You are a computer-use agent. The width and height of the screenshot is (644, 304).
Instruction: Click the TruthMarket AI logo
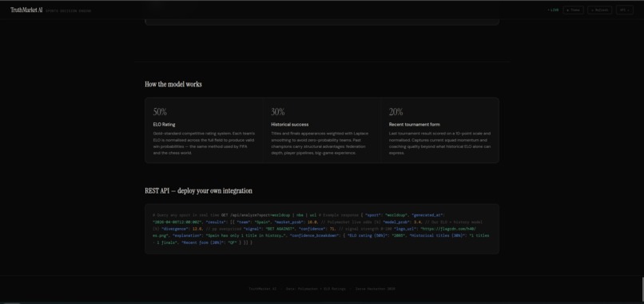pos(26,10)
